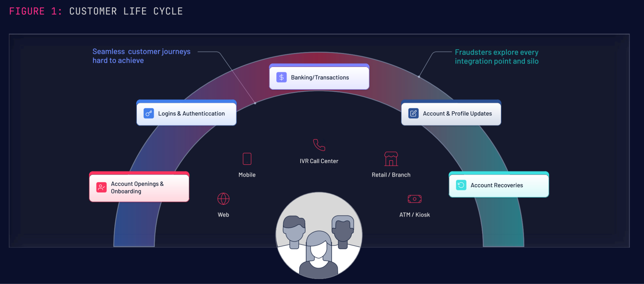The height and width of the screenshot is (284, 644).
Task: Click the "CUSTOMER LIFE CYCLE" title text
Action: (126, 11)
